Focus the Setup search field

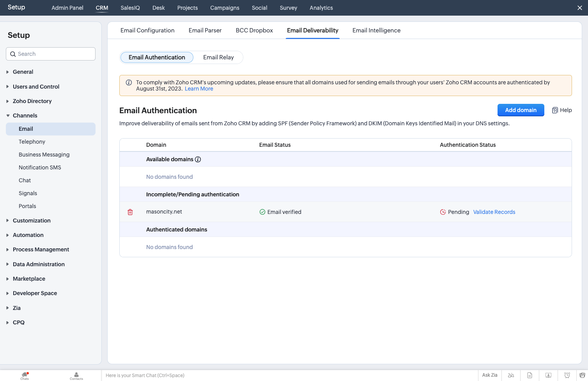[51, 54]
